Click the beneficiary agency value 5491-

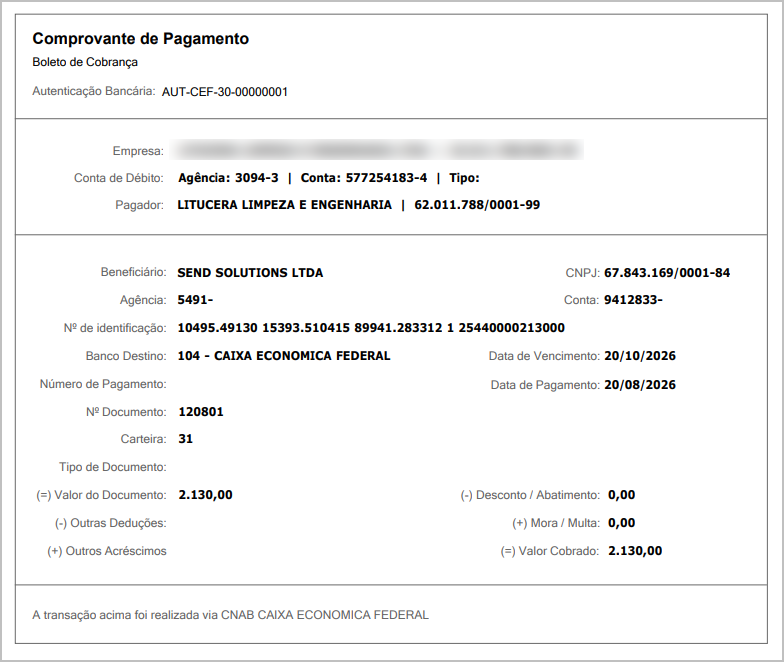pyautogui.click(x=195, y=300)
